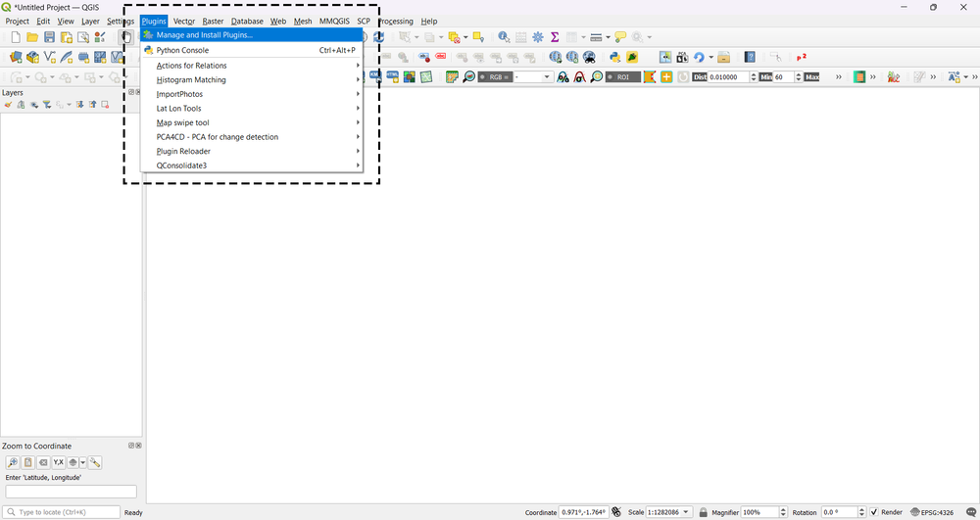
Task: Click the orange plus ROI icon
Action: (x=666, y=76)
